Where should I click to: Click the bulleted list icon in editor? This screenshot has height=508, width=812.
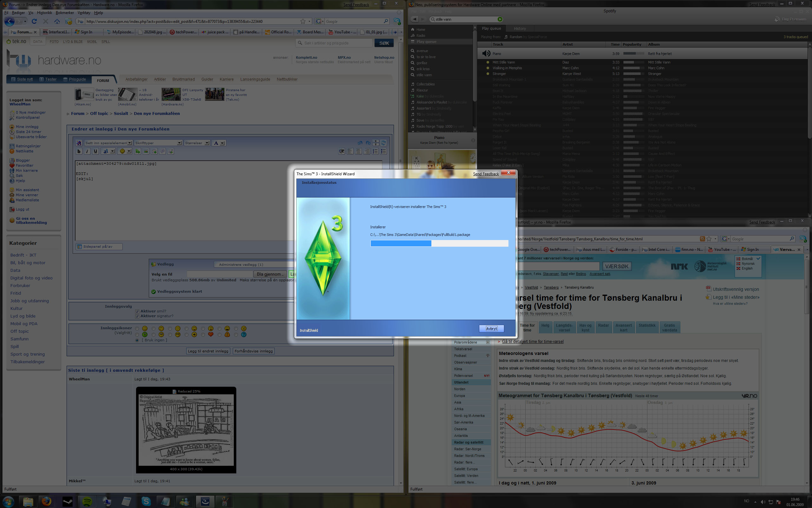(x=383, y=151)
